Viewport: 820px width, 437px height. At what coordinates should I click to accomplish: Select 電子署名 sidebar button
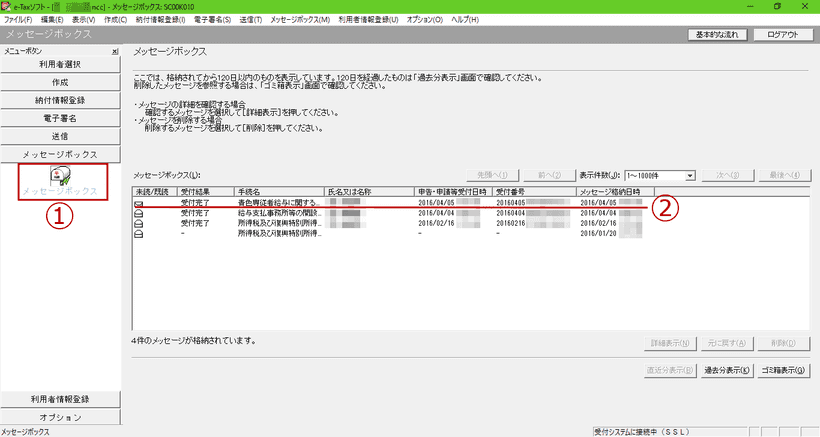pos(60,119)
